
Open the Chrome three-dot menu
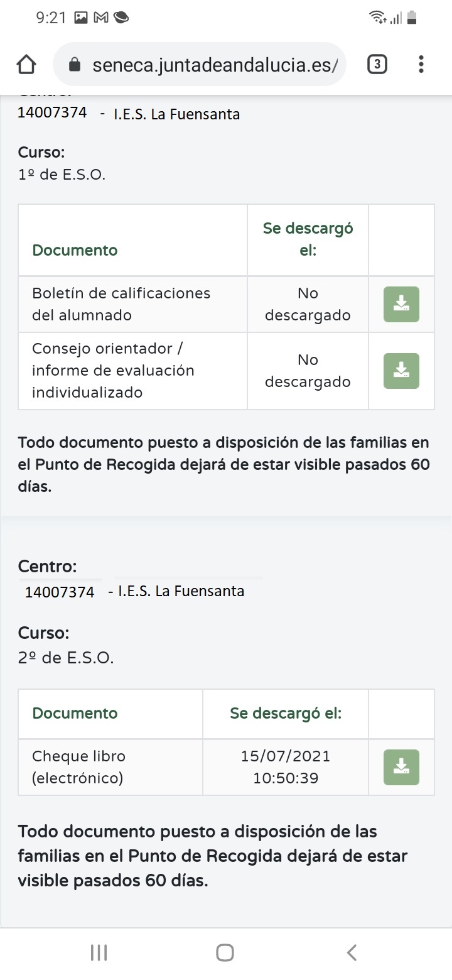tap(421, 64)
